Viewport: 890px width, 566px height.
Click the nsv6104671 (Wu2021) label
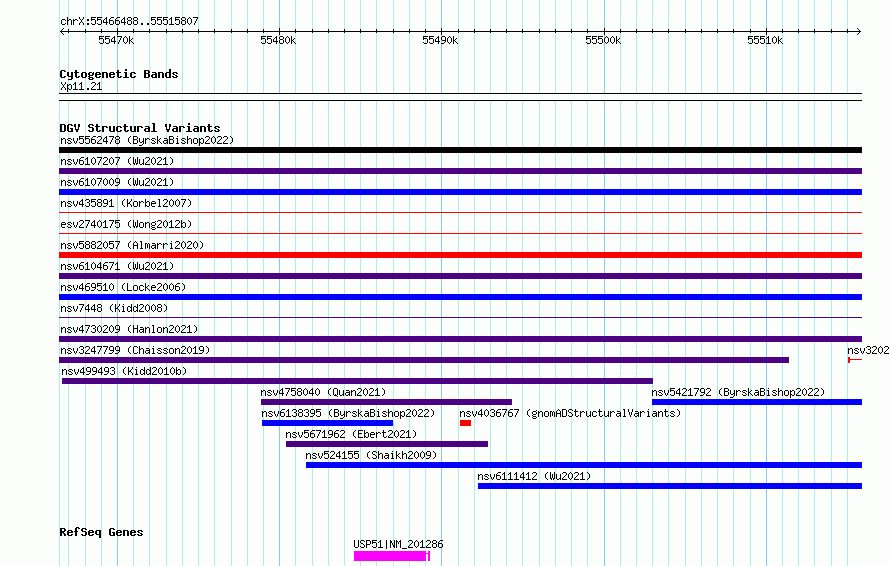coord(117,266)
